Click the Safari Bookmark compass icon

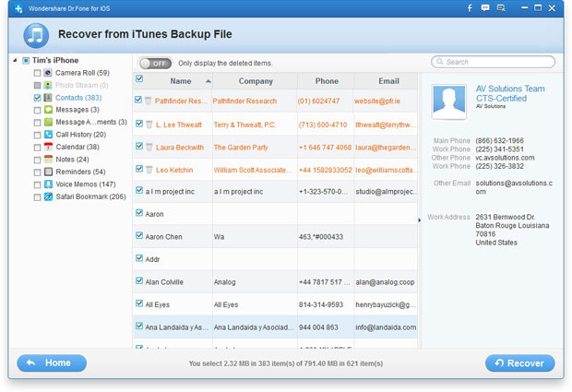pyautogui.click(x=48, y=196)
